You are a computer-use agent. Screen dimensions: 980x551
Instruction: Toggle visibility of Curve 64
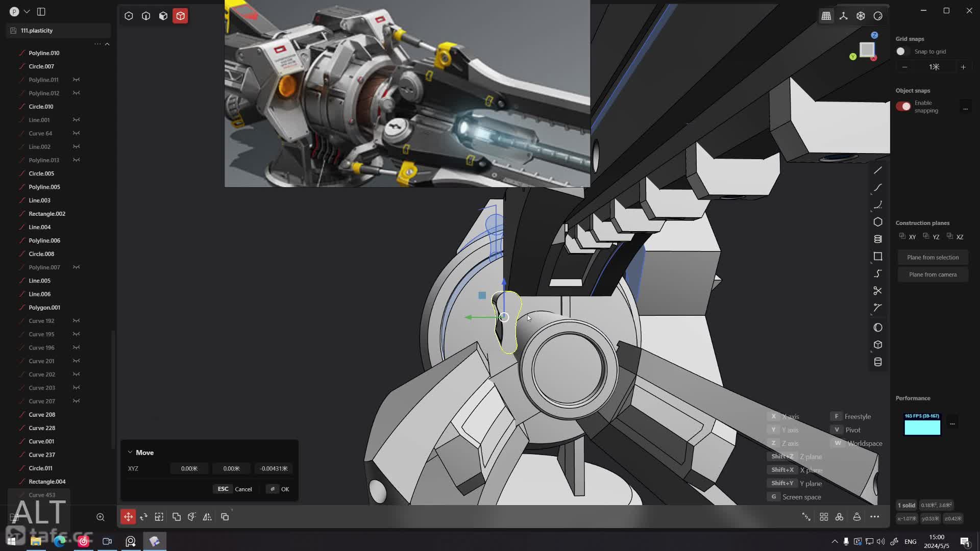tap(76, 133)
